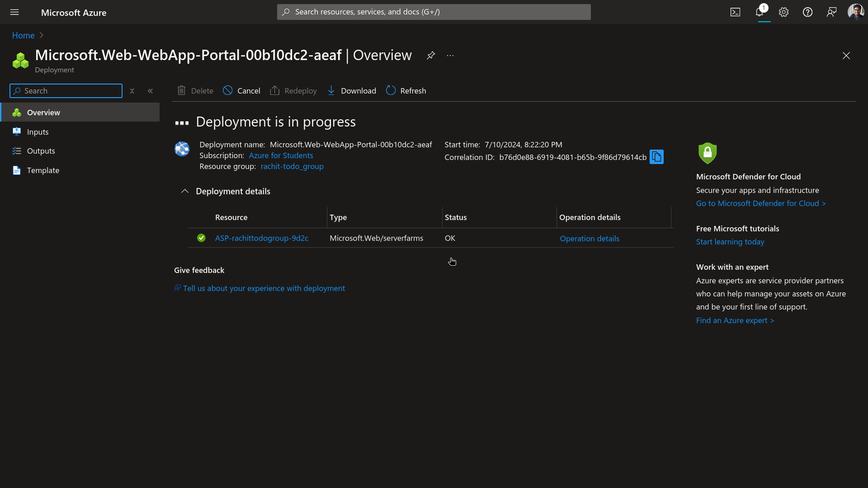
Task: Open the more options ellipsis menu
Action: click(x=450, y=55)
